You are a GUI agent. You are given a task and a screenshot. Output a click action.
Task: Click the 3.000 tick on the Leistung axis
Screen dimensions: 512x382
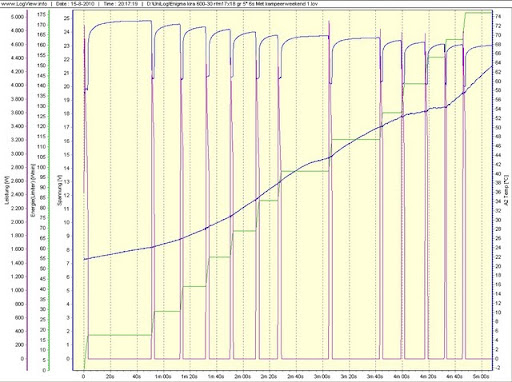click(17, 154)
